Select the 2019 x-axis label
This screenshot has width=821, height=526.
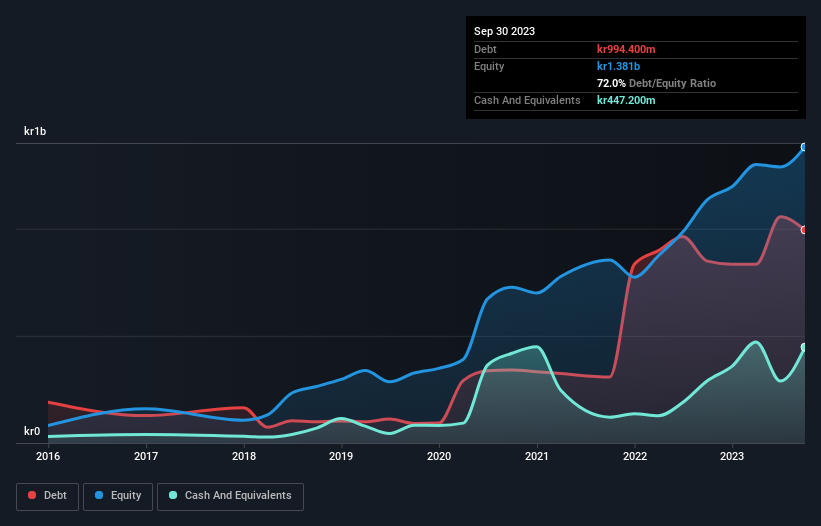(x=341, y=456)
